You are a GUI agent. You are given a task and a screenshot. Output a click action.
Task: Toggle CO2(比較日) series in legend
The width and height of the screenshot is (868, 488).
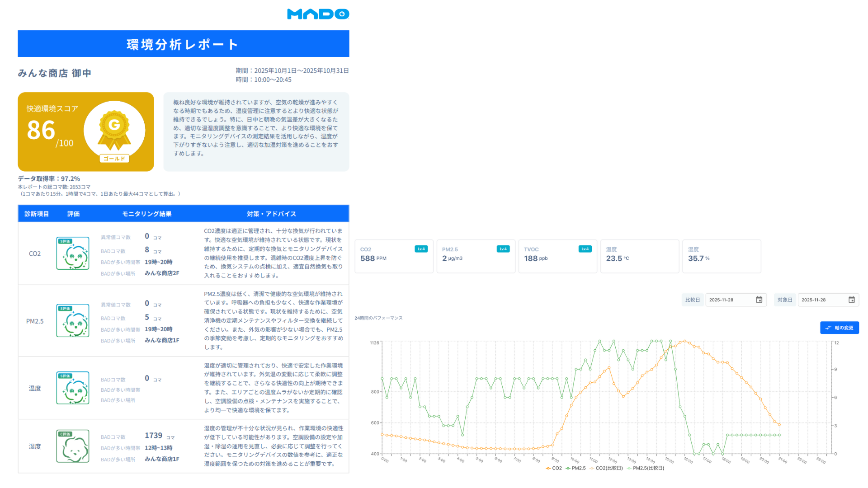[x=606, y=469]
